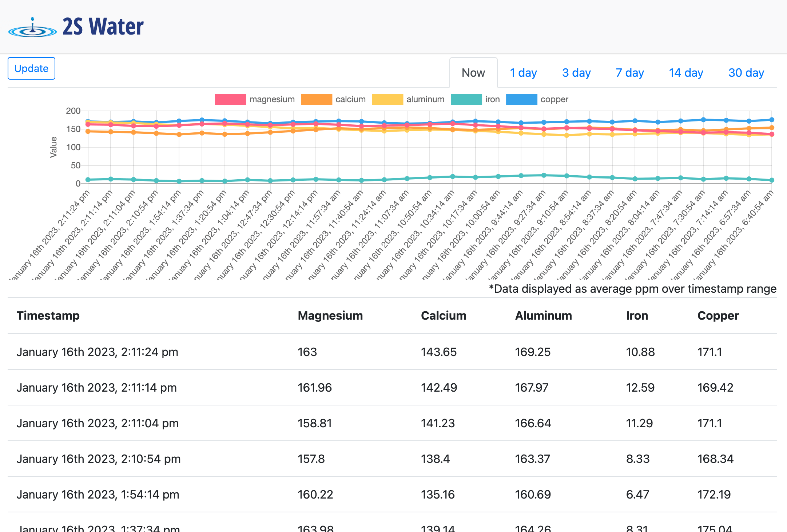Click calcium value 143.65
This screenshot has height=532, width=787.
pyautogui.click(x=439, y=352)
